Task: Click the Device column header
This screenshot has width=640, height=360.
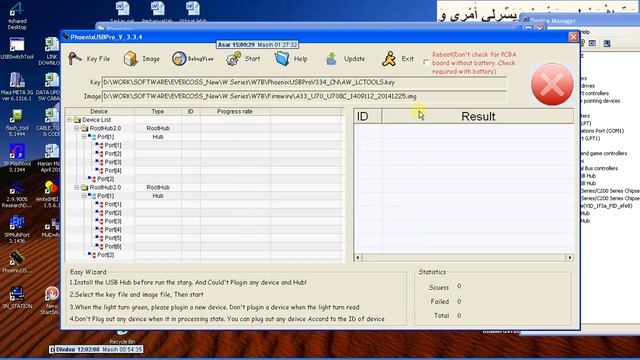Action: point(99,111)
